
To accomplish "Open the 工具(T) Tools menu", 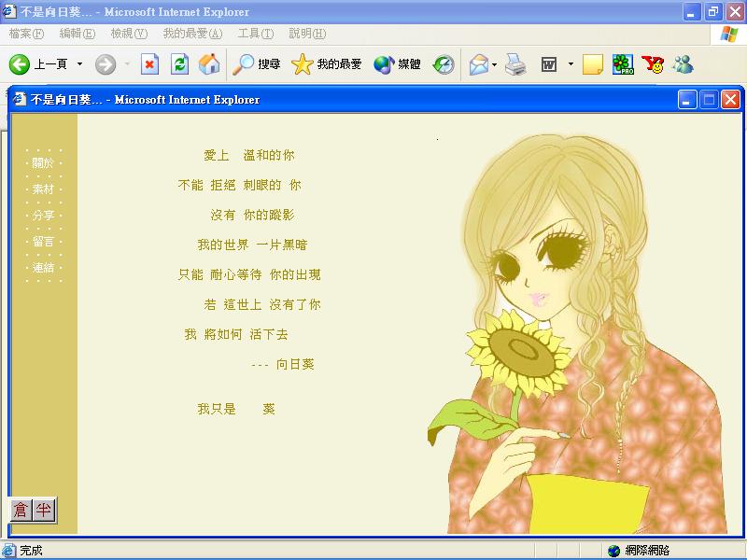I will coord(256,34).
